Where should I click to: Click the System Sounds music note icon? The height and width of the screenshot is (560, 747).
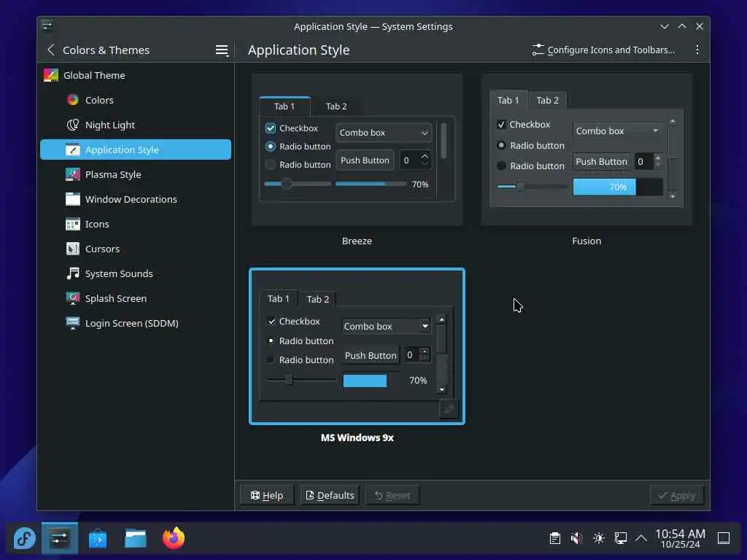click(72, 273)
